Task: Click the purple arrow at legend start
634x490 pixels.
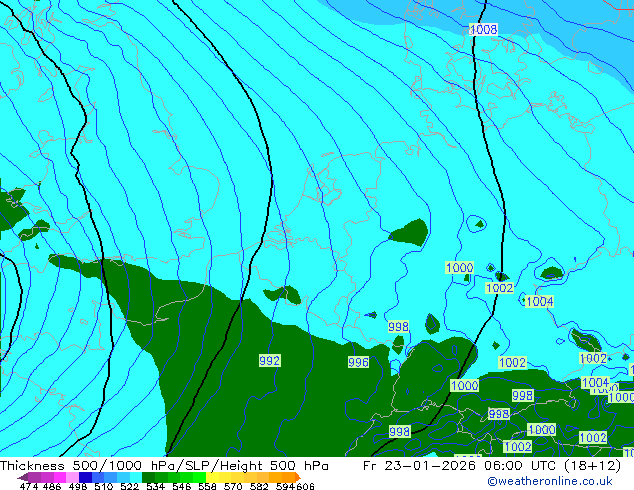Action: click(x=22, y=477)
